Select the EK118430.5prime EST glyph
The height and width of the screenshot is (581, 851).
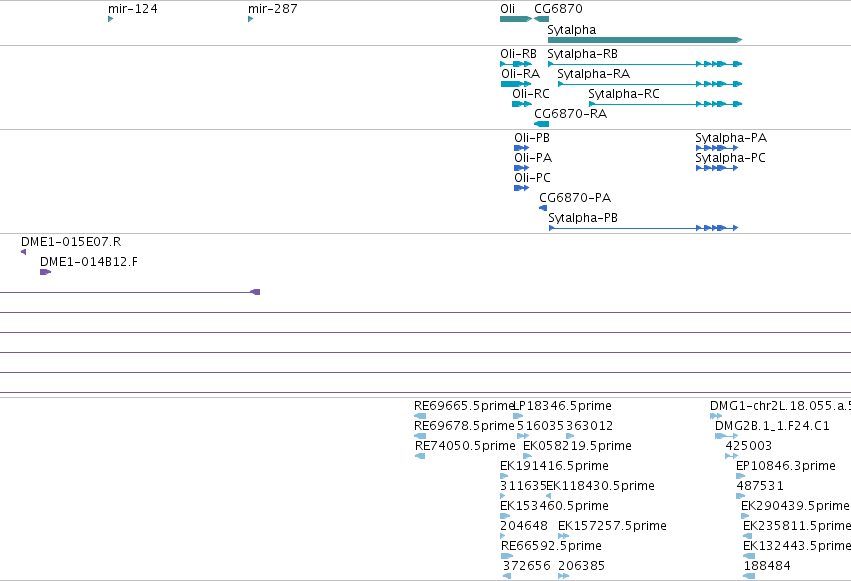point(548,496)
